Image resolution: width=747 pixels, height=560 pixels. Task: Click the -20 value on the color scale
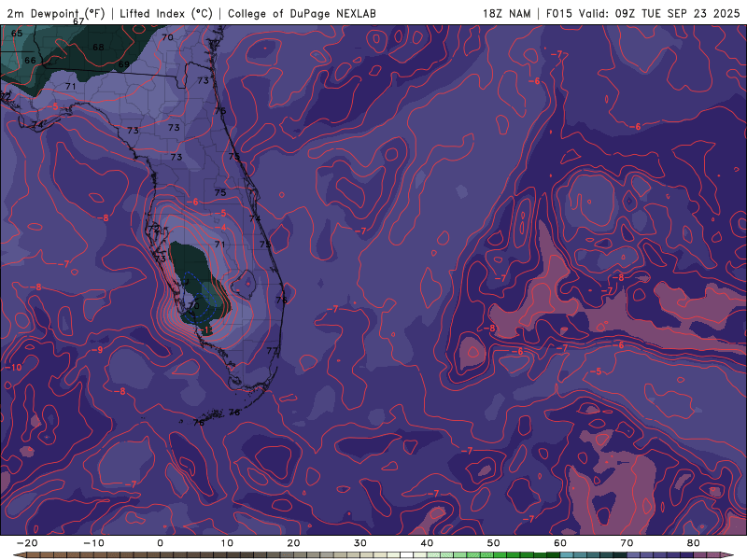tap(27, 543)
